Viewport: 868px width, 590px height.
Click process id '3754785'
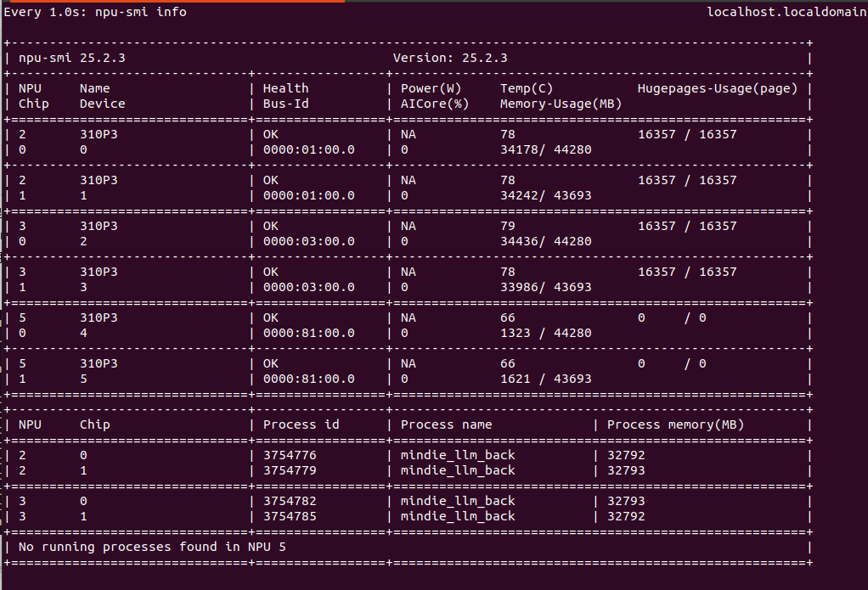[290, 517]
